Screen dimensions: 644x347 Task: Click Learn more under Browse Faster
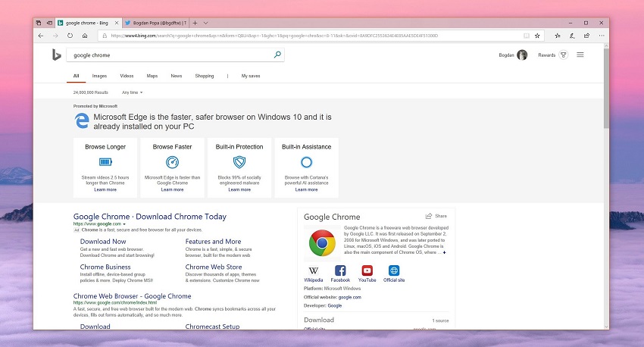coord(172,189)
